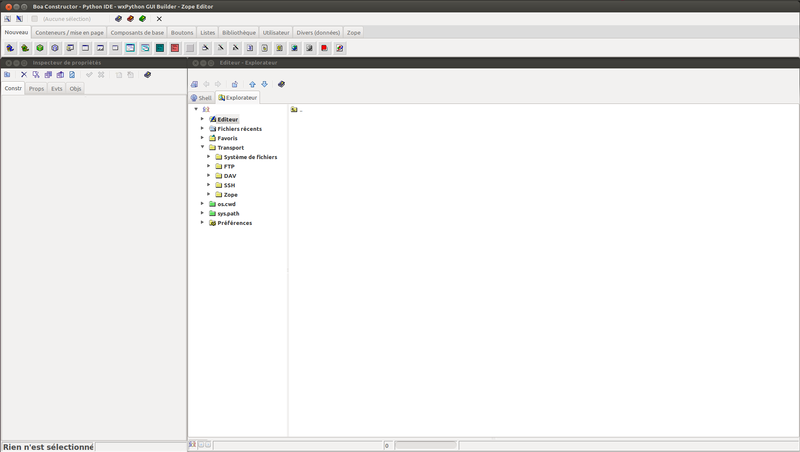This screenshot has width=800, height=452.
Task: Open the Shell tab in Editor
Action: (201, 98)
